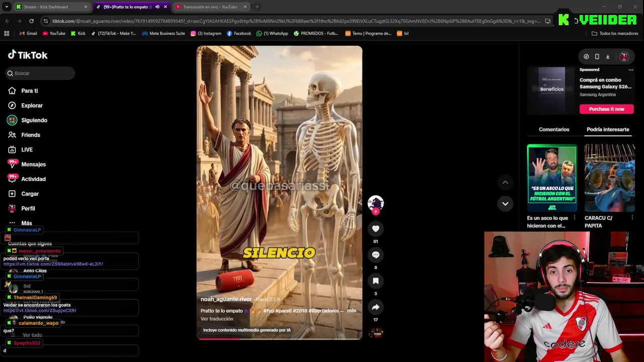Open Mensajes in TikTok sidebar

point(33,164)
